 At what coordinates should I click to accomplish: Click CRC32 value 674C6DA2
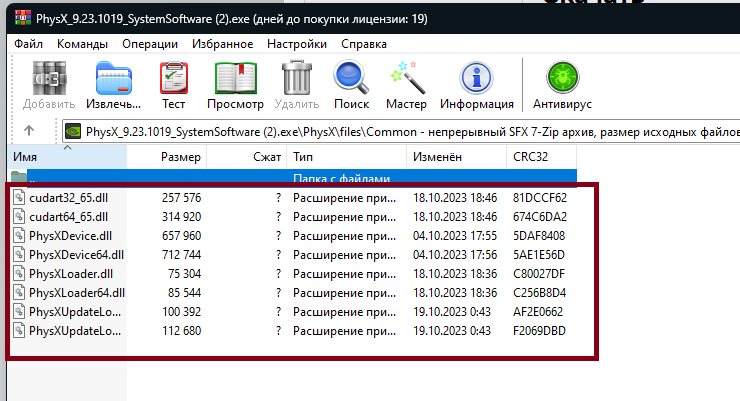click(x=540, y=217)
